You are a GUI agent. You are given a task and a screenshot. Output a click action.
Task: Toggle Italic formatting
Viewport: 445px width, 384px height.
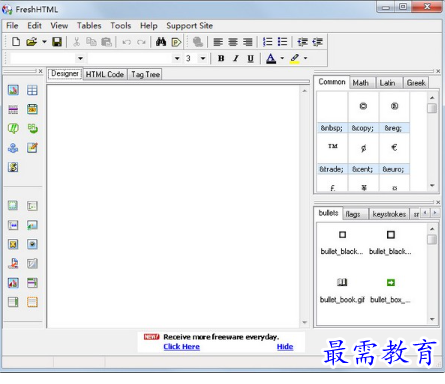point(236,59)
